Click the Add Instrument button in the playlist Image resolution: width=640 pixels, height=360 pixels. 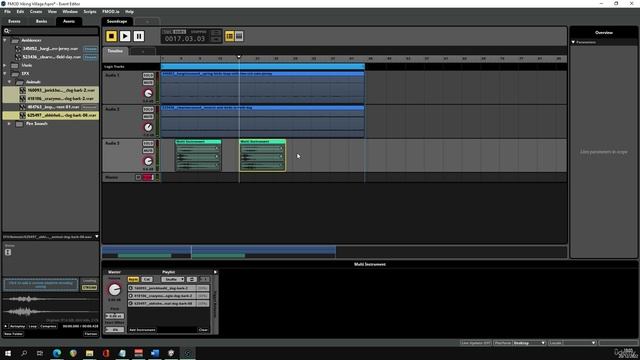coord(142,330)
